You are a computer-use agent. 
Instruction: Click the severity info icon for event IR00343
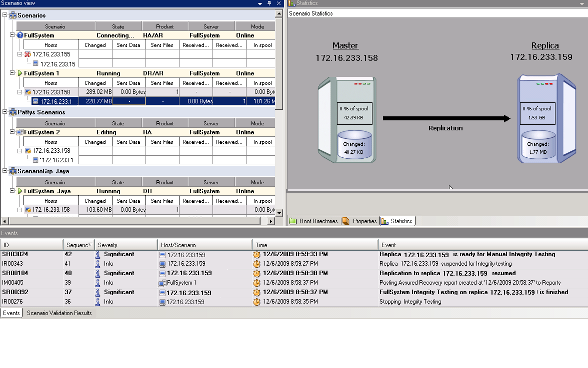(98, 264)
